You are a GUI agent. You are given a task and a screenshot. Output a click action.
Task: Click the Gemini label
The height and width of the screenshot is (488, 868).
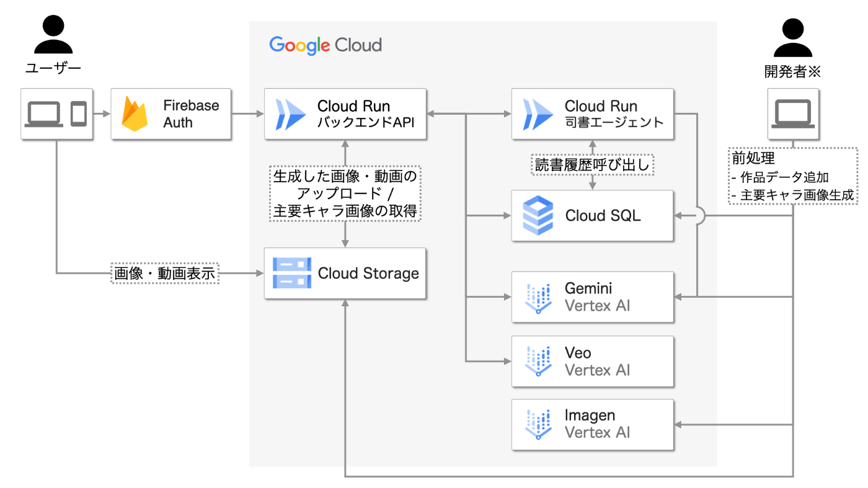tap(588, 288)
